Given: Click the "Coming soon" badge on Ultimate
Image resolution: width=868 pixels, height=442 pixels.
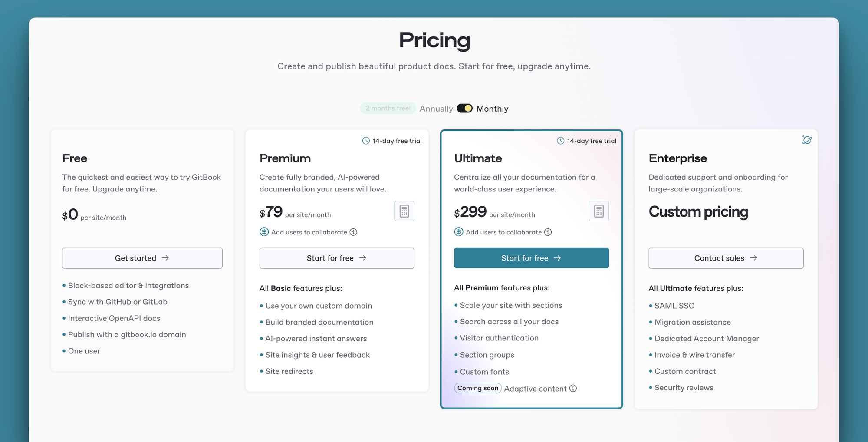Looking at the screenshot, I should point(477,388).
